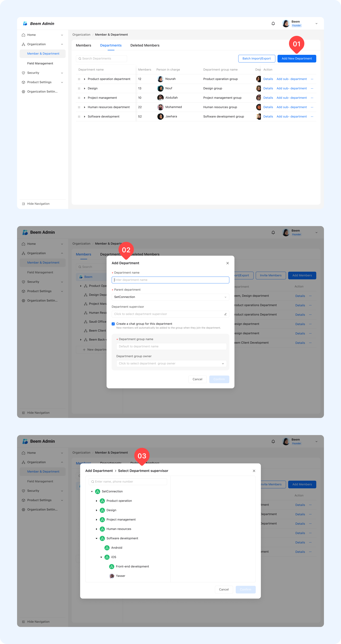Click the Front-end development department icon
Screen dimensions: 341x644
point(112,566)
